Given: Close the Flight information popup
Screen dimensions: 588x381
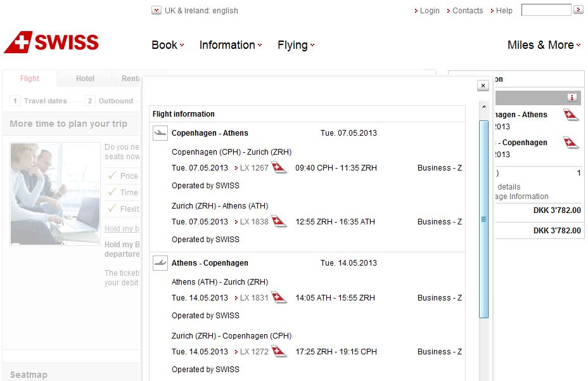Looking at the screenshot, I should point(483,86).
